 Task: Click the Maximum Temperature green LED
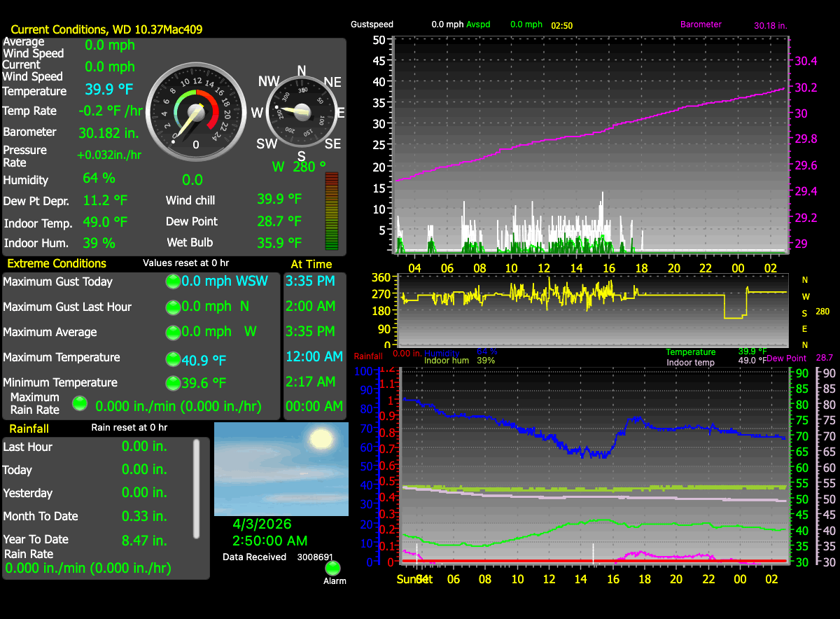(x=172, y=359)
